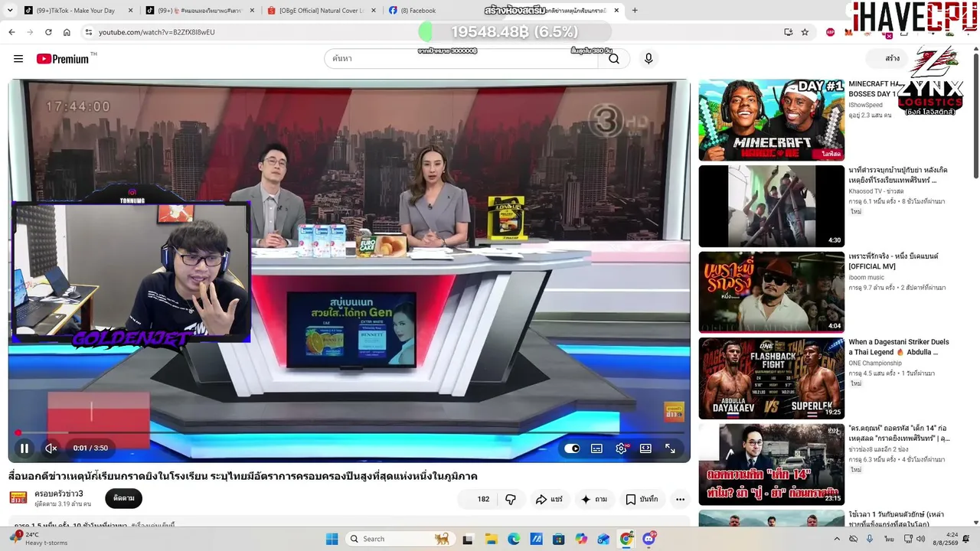
Task: Open the weather widget showing 24°C
Action: pos(37,539)
